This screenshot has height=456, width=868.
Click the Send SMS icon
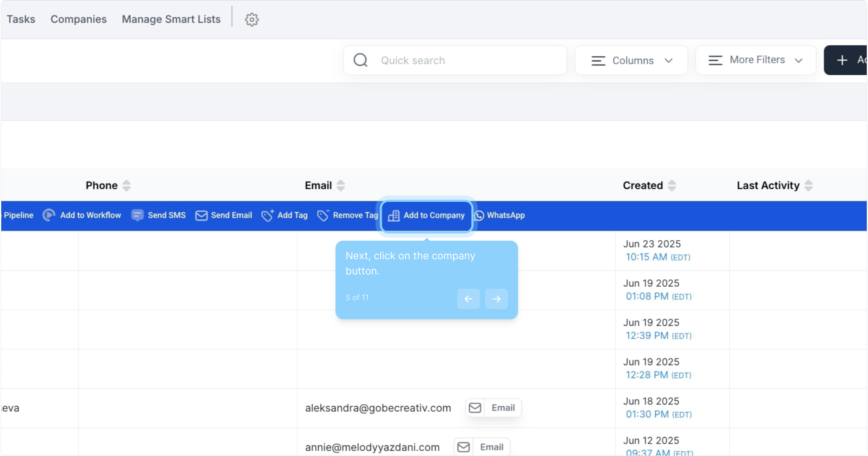pos(137,215)
